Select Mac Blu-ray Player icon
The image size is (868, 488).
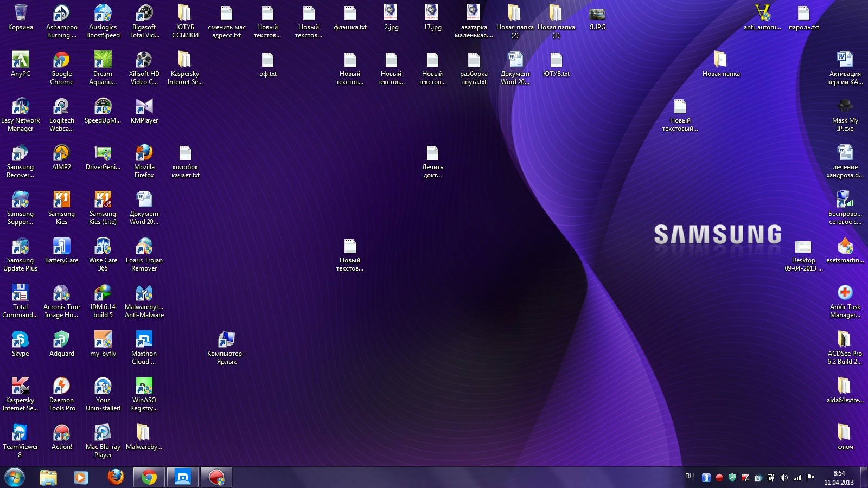(103, 441)
